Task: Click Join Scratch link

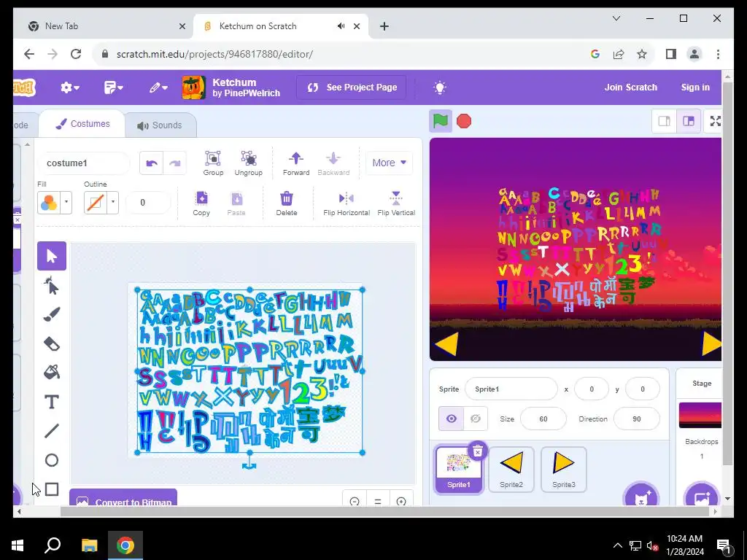Action: (631, 87)
